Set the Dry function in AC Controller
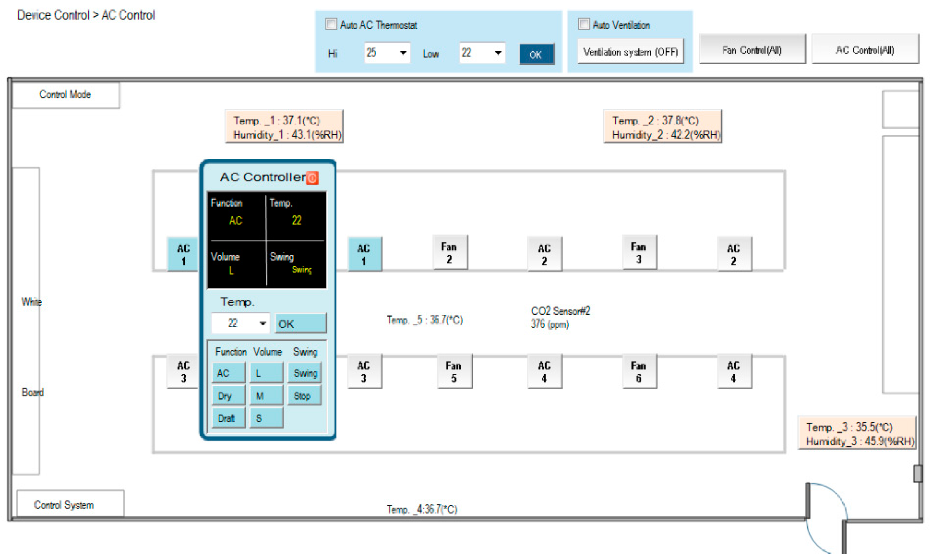 pyautogui.click(x=228, y=396)
